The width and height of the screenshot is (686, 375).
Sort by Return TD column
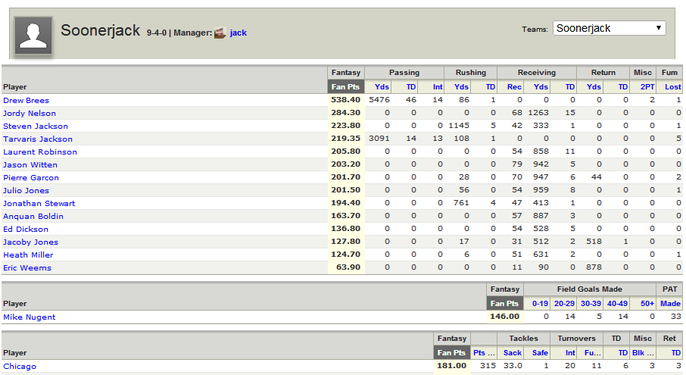coord(623,87)
